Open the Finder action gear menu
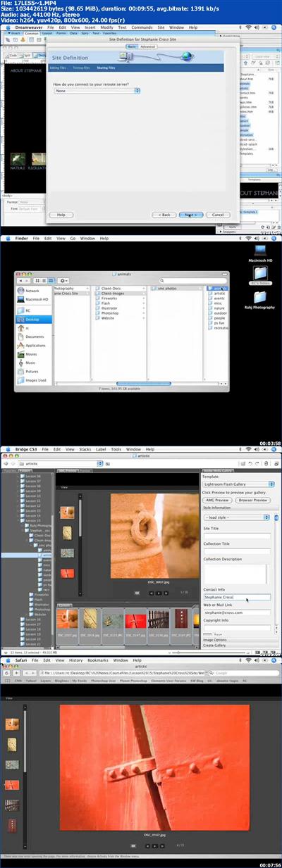 pyautogui.click(x=63, y=280)
